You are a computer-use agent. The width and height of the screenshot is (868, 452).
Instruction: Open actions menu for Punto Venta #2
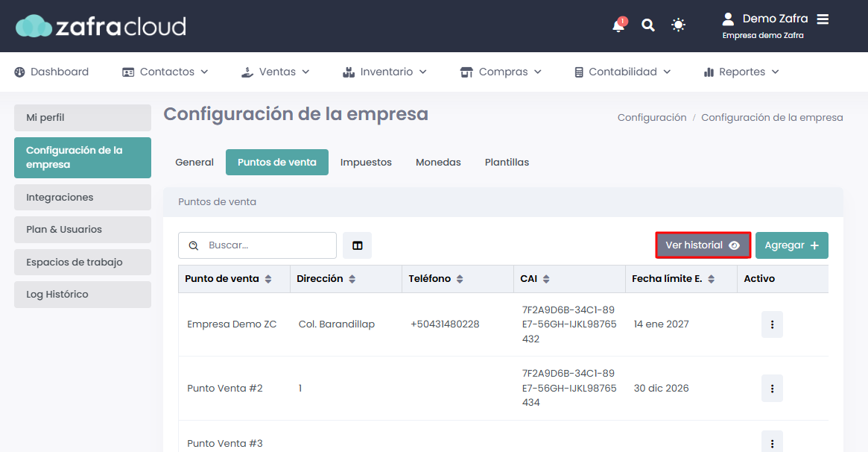tap(772, 389)
